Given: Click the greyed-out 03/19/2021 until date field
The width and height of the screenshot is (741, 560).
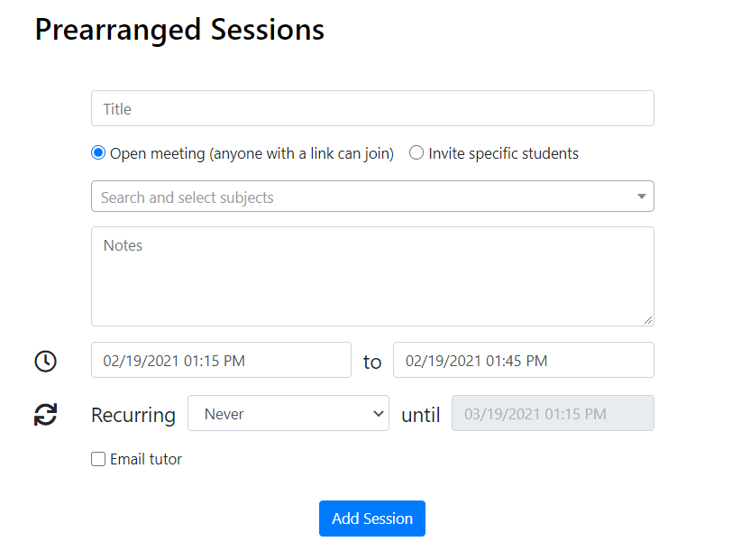Looking at the screenshot, I should click(x=553, y=414).
